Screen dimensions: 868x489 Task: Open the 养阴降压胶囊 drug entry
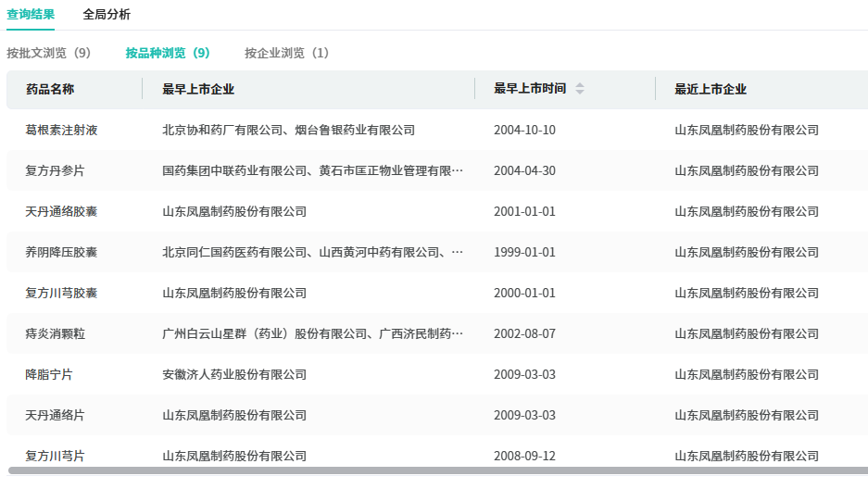coord(61,252)
